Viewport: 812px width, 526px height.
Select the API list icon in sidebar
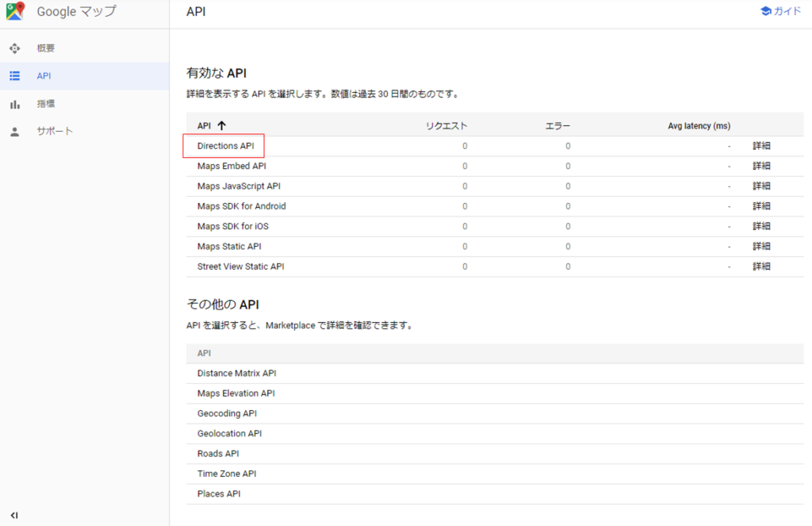click(14, 75)
